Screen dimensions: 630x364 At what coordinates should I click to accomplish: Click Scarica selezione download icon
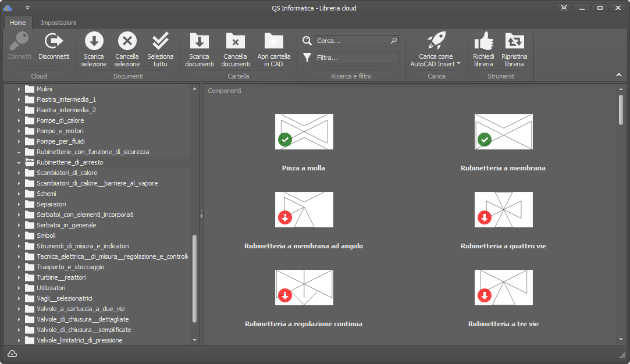pos(94,41)
